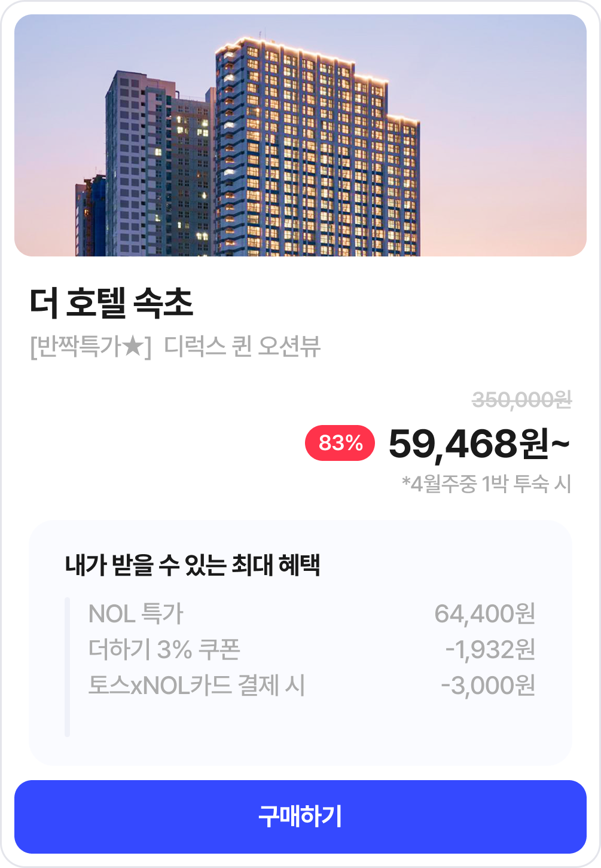
Task: Click the 4월주중 1박 투숙 시 note
Action: point(487,484)
